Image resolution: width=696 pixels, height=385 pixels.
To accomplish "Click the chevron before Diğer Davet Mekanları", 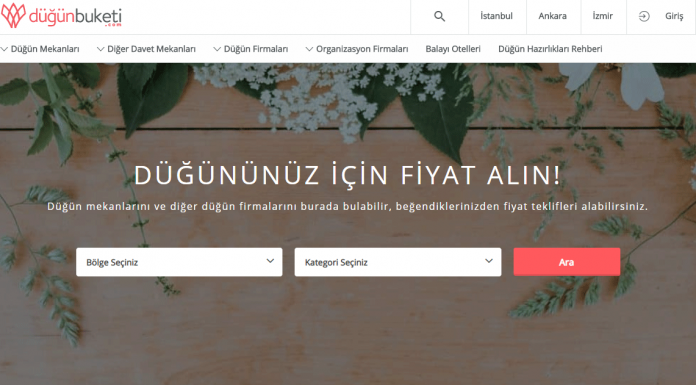I will (101, 49).
